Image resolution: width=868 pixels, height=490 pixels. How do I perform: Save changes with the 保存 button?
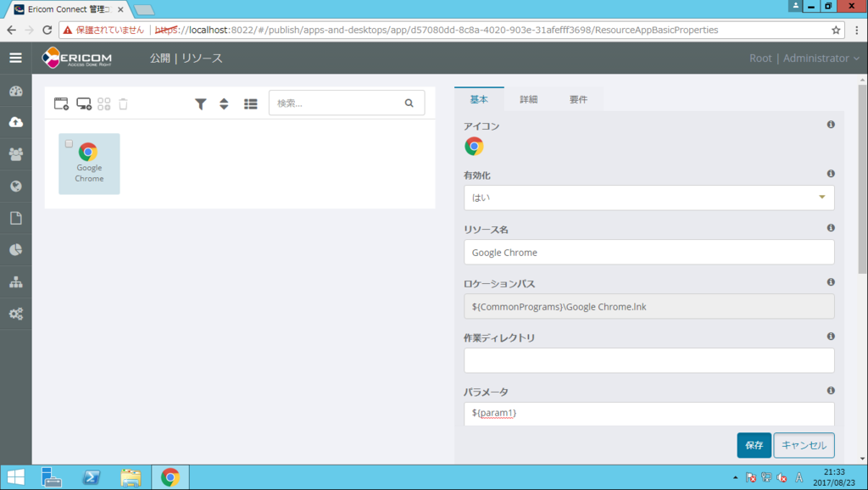pyautogui.click(x=754, y=444)
